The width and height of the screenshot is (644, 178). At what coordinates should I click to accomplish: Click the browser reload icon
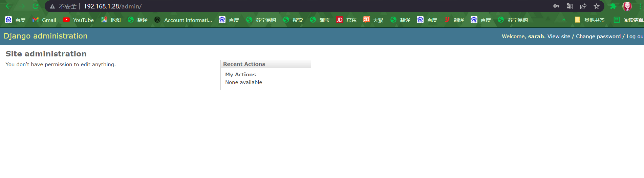pos(35,6)
